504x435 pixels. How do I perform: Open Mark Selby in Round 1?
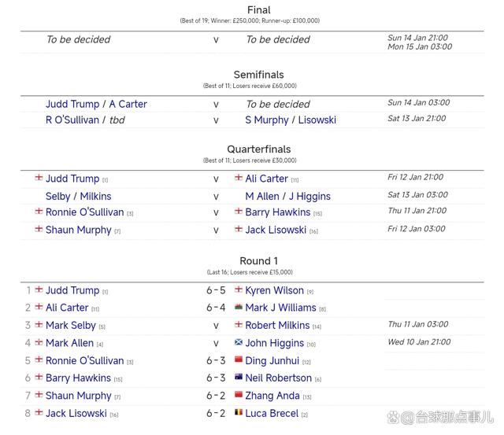click(71, 325)
